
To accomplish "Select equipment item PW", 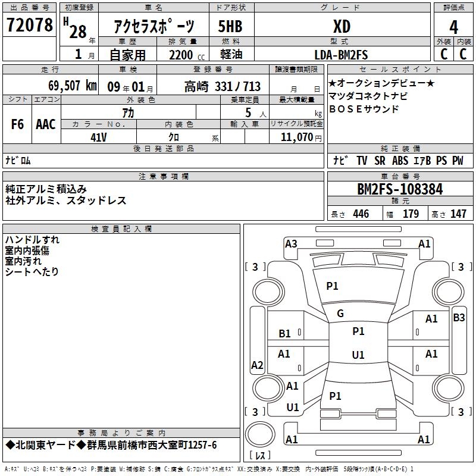I will click(458, 161).
